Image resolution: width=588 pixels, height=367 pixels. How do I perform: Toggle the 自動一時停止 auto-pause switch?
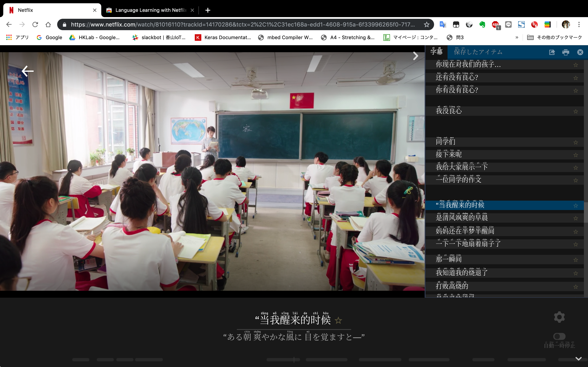tap(559, 336)
